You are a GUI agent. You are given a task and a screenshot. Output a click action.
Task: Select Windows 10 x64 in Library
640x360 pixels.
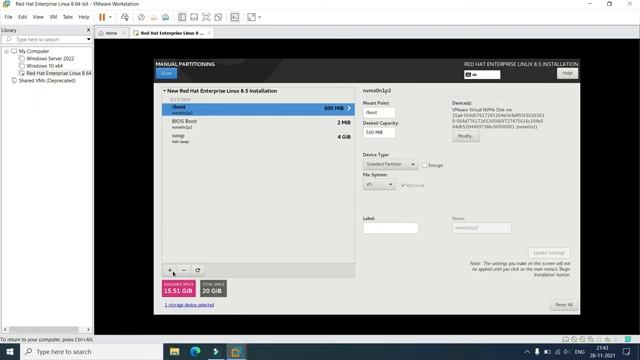click(x=44, y=66)
